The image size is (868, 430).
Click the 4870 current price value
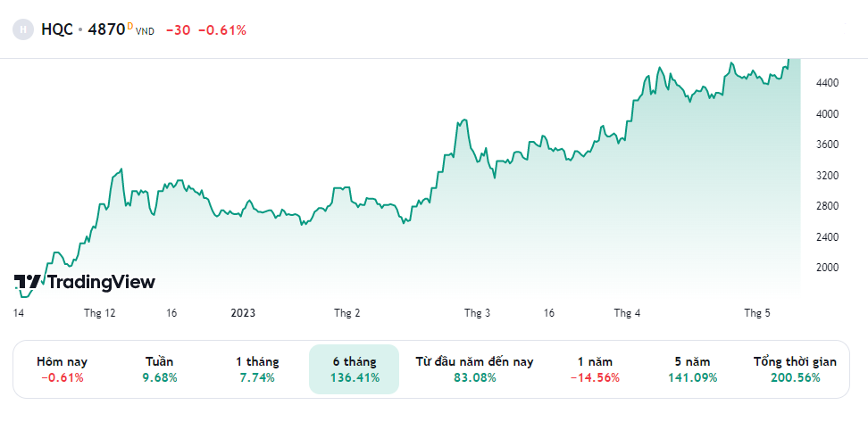pos(106,29)
